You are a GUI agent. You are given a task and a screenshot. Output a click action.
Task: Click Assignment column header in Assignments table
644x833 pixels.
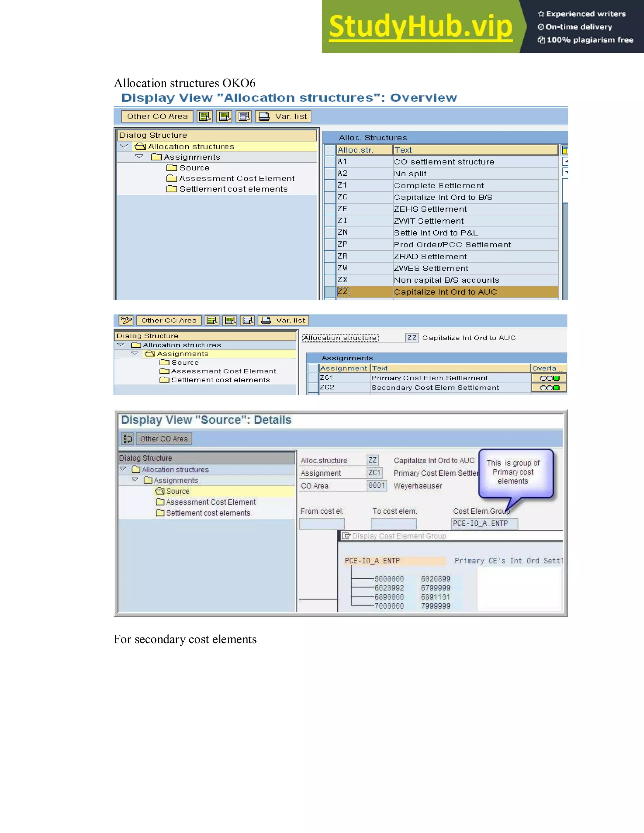coord(345,368)
